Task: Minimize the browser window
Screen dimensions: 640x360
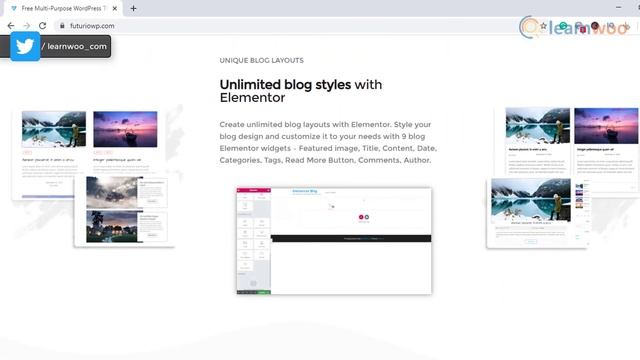Action: click(x=619, y=7)
